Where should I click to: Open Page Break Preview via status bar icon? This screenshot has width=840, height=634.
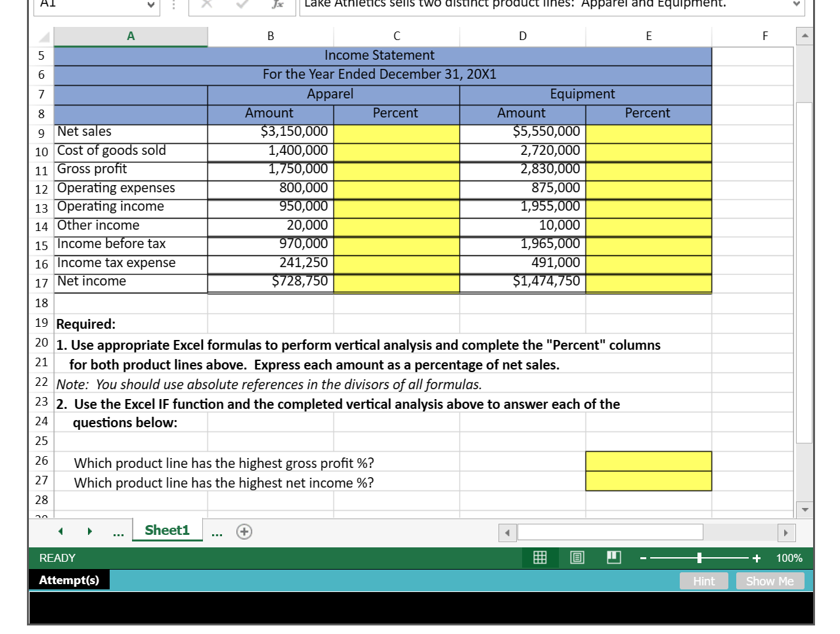(613, 557)
